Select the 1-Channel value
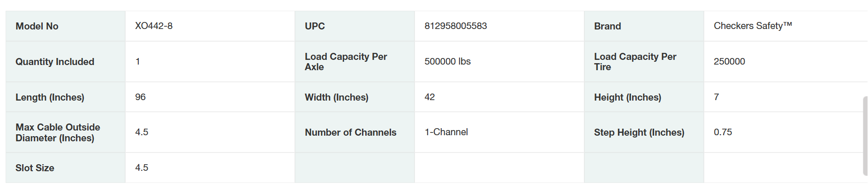The image size is (868, 189). [446, 132]
